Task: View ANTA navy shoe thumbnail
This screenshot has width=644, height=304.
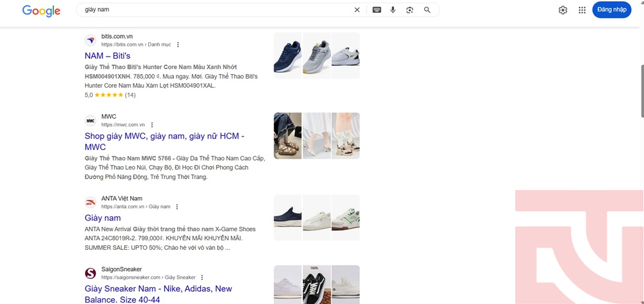Action: (287, 217)
